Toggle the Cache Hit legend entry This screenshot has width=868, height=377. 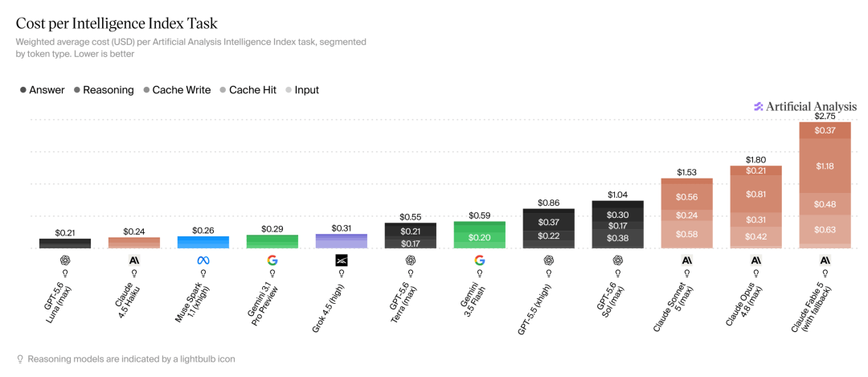click(x=248, y=90)
